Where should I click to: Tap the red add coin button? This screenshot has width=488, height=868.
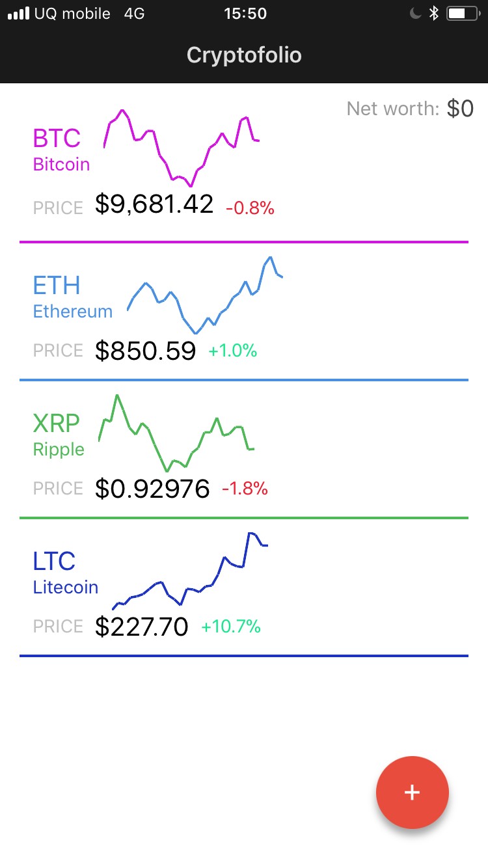(412, 792)
